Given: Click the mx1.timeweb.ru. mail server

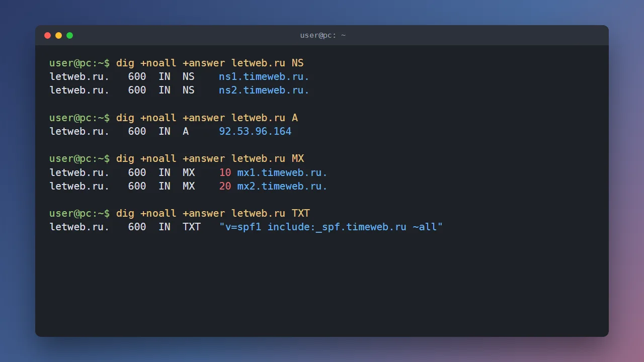Looking at the screenshot, I should coord(282,172).
